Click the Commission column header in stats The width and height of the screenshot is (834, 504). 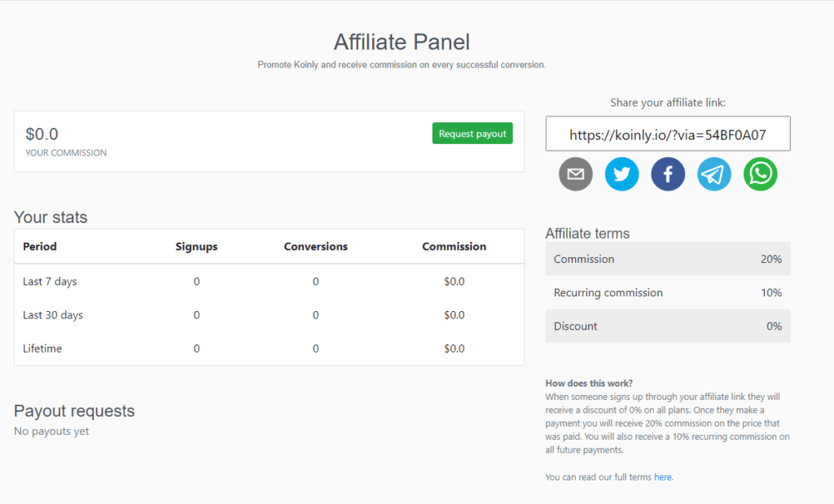click(x=454, y=246)
